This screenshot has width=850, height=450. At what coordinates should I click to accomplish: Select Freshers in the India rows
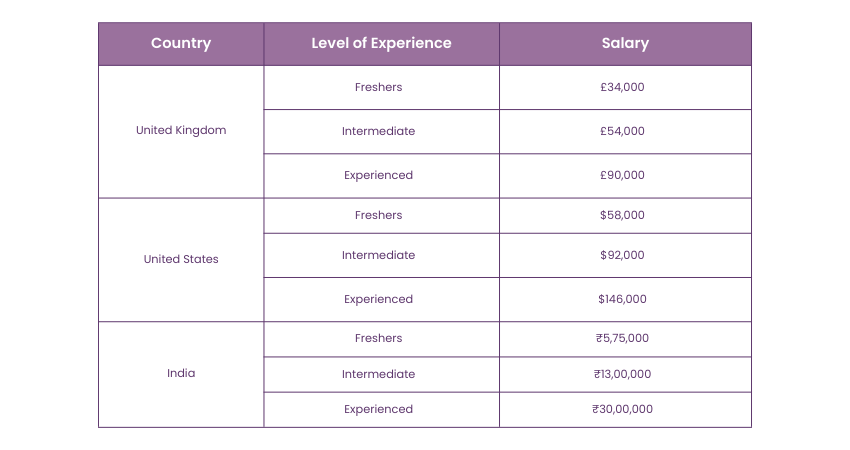(378, 338)
